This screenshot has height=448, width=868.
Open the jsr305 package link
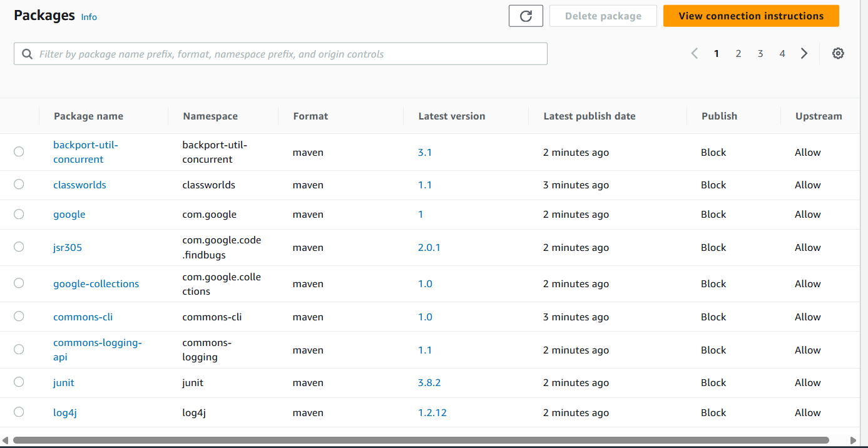click(x=68, y=248)
